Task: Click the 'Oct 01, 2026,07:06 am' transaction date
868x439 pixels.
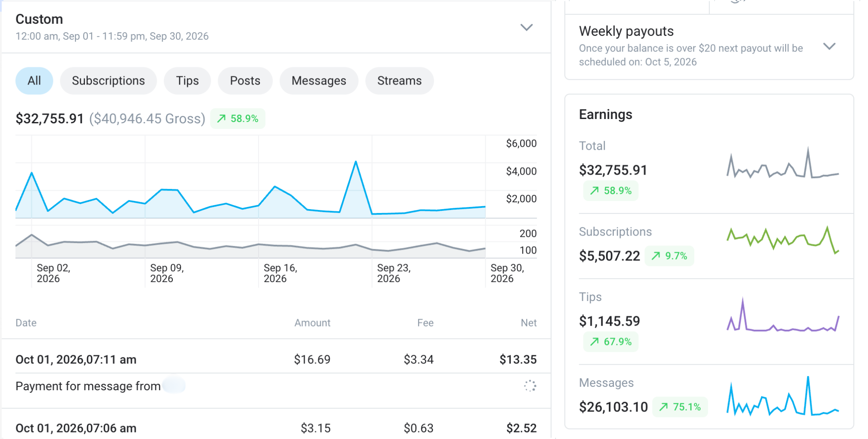Action: pos(76,428)
